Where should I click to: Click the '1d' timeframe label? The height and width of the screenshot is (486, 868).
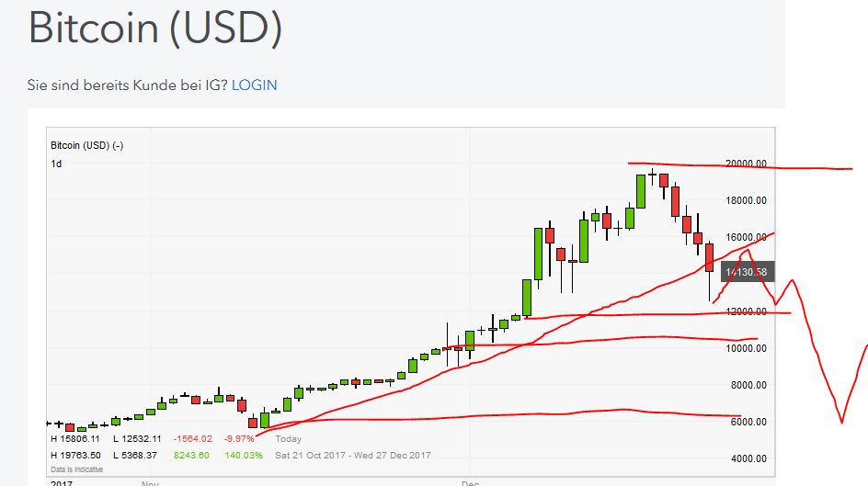click(56, 164)
